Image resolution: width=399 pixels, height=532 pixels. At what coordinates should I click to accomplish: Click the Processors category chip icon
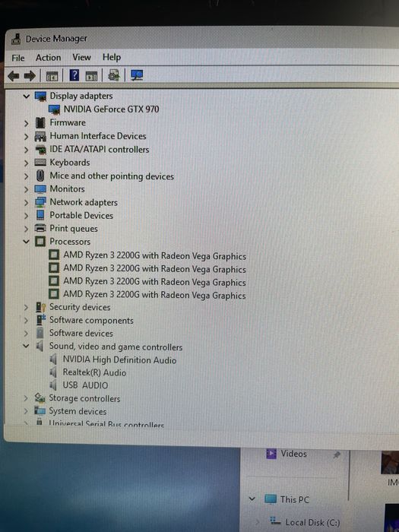40,242
